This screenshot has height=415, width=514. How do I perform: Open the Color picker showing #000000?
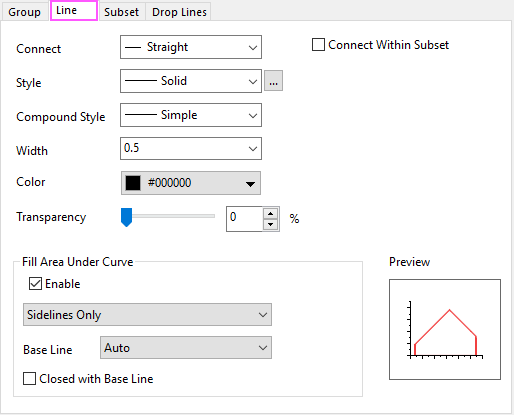pos(191,183)
